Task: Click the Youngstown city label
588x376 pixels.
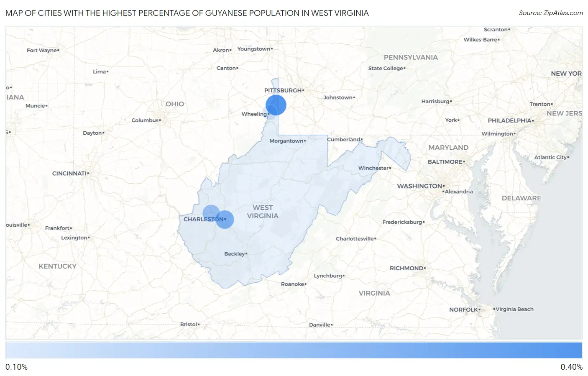Action: (x=254, y=49)
